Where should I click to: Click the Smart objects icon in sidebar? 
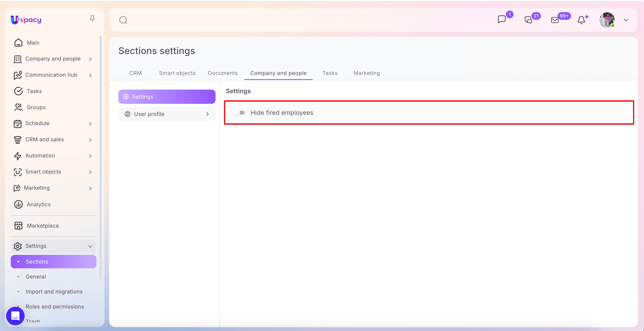click(x=17, y=172)
